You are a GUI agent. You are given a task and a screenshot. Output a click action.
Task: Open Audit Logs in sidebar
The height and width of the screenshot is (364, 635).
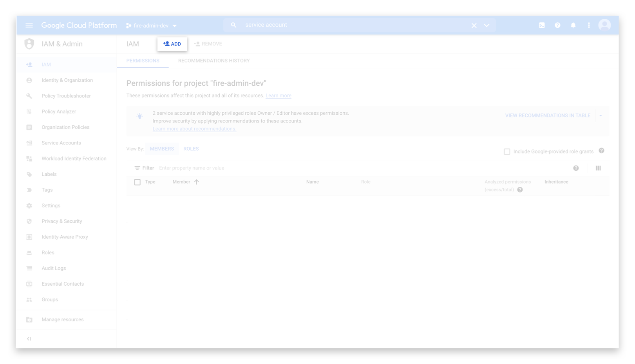[66, 268]
